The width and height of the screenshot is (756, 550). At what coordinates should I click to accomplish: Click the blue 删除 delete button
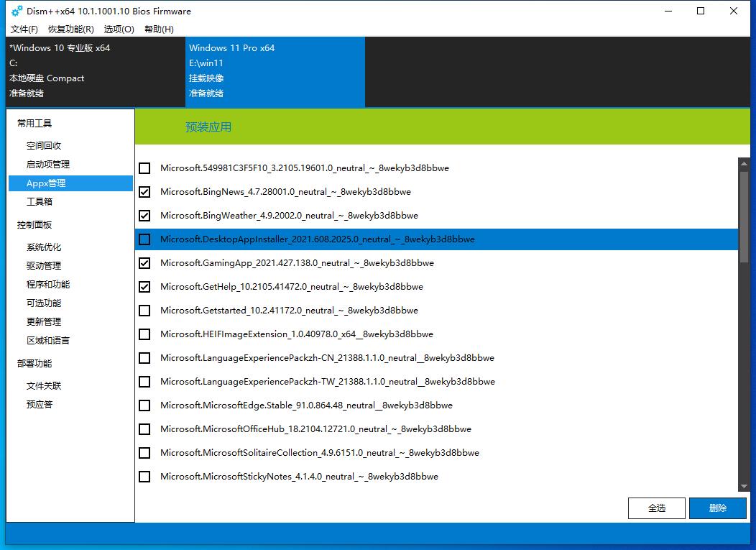point(717,508)
